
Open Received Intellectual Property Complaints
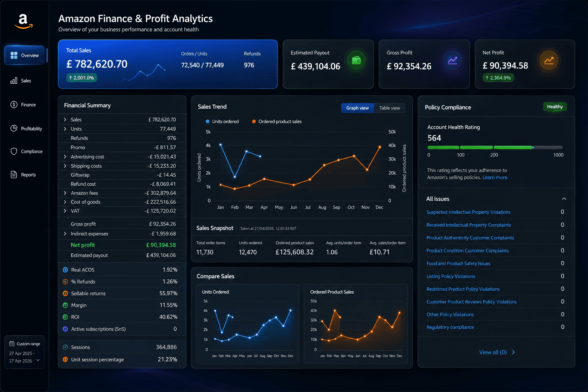pos(469,225)
